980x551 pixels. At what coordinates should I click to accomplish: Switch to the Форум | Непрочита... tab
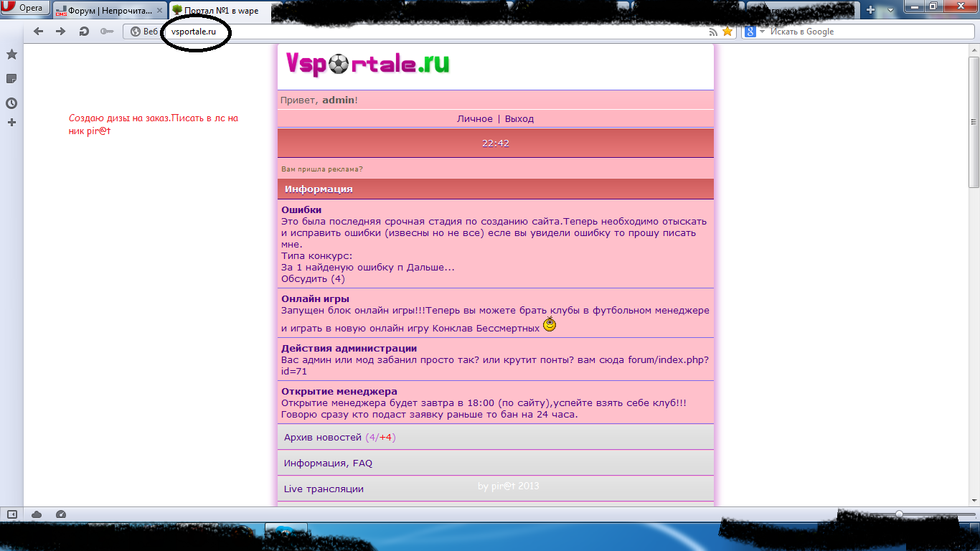click(110, 11)
